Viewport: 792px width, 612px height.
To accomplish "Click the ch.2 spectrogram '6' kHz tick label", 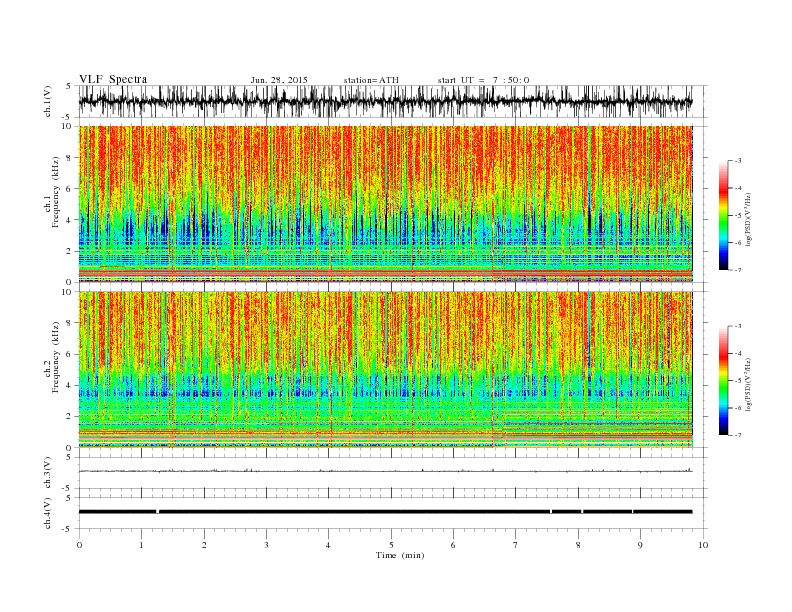I will [71, 354].
